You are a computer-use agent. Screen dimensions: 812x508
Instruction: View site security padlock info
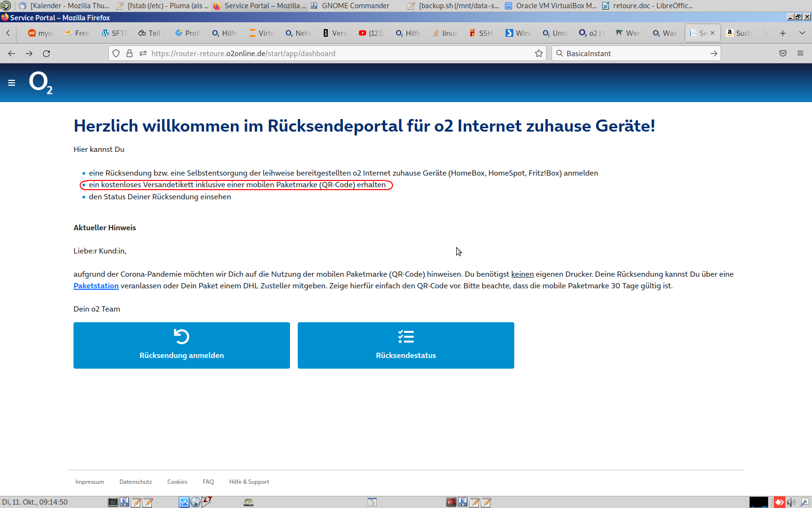tap(130, 54)
